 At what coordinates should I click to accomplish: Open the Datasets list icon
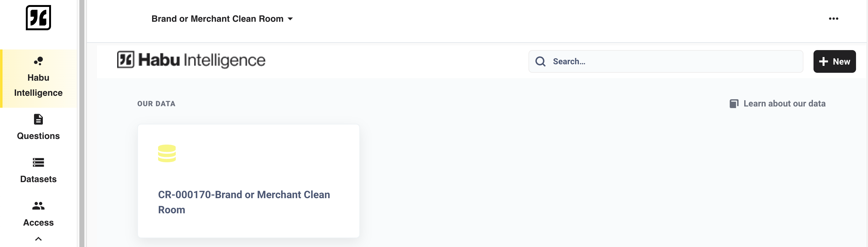click(38, 163)
